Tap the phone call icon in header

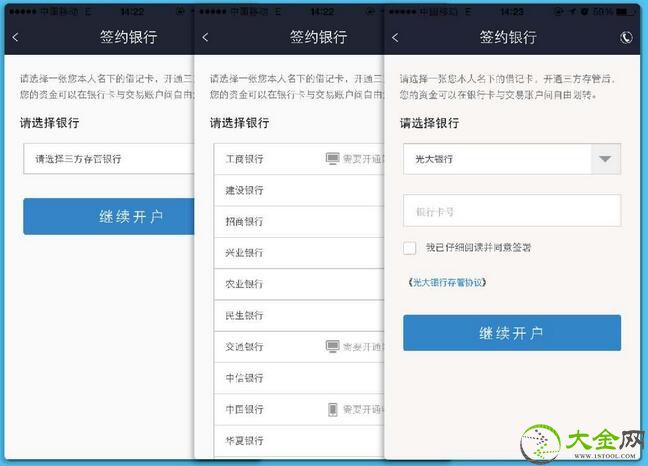pos(626,38)
